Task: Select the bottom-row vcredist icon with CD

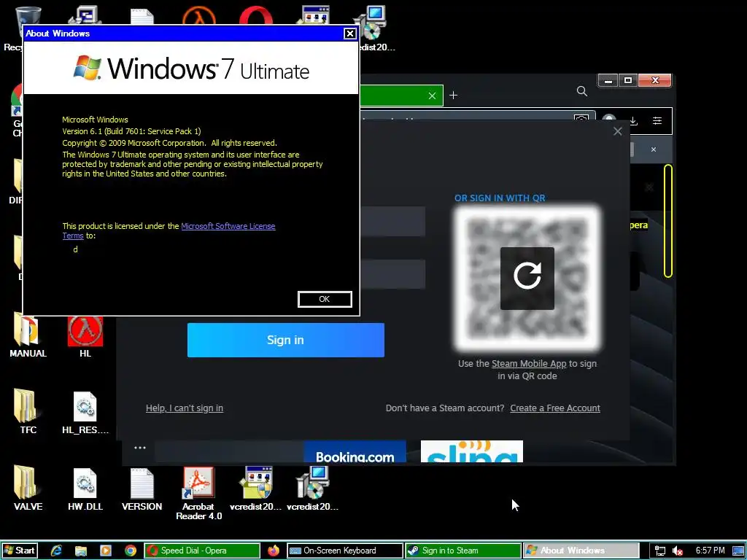Action: tap(312, 489)
